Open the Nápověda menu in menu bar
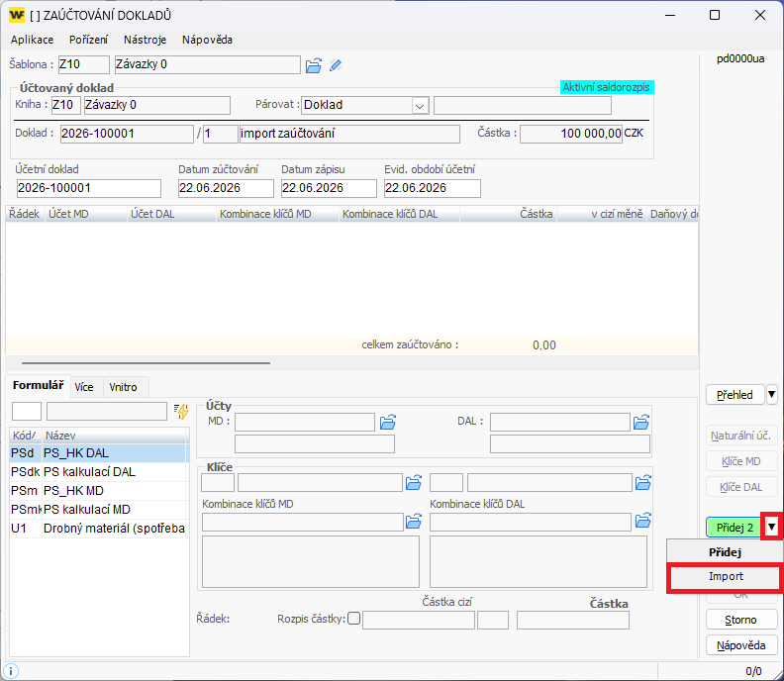Viewport: 784px width, 681px height. click(207, 40)
